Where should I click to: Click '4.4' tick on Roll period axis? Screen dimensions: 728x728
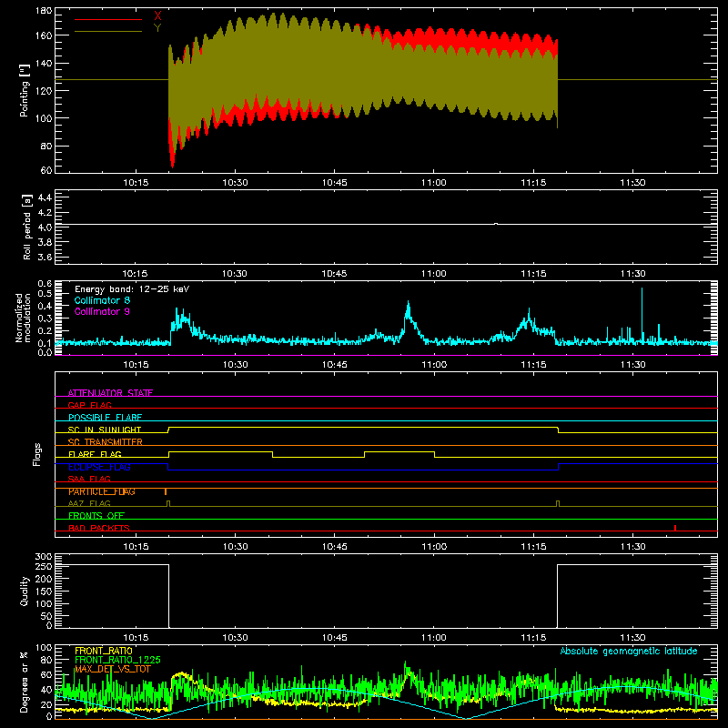click(45, 197)
